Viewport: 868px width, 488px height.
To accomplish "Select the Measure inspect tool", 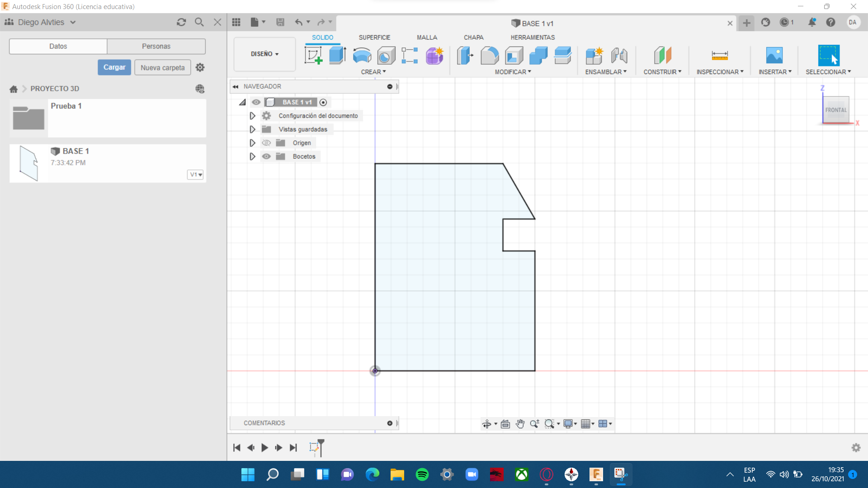I will pos(720,56).
